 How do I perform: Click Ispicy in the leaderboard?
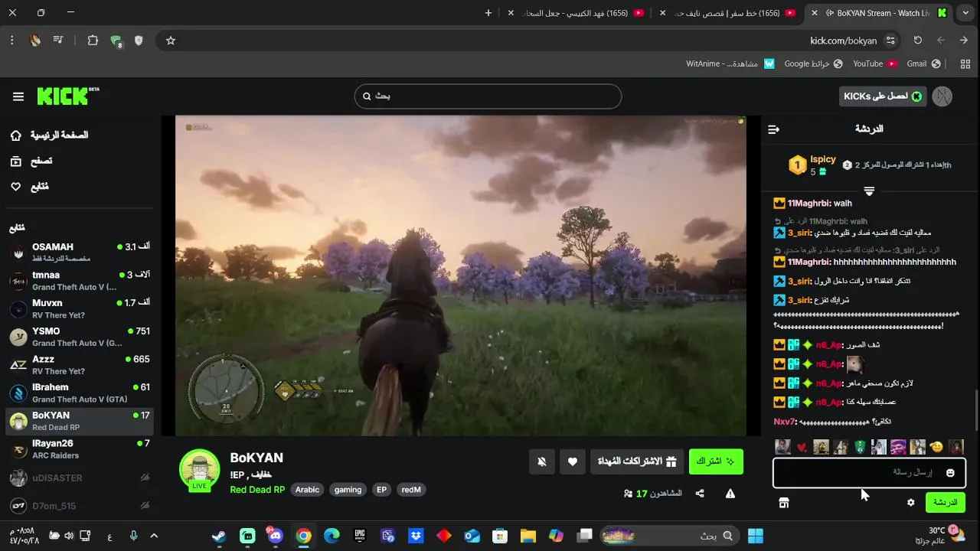tap(823, 159)
